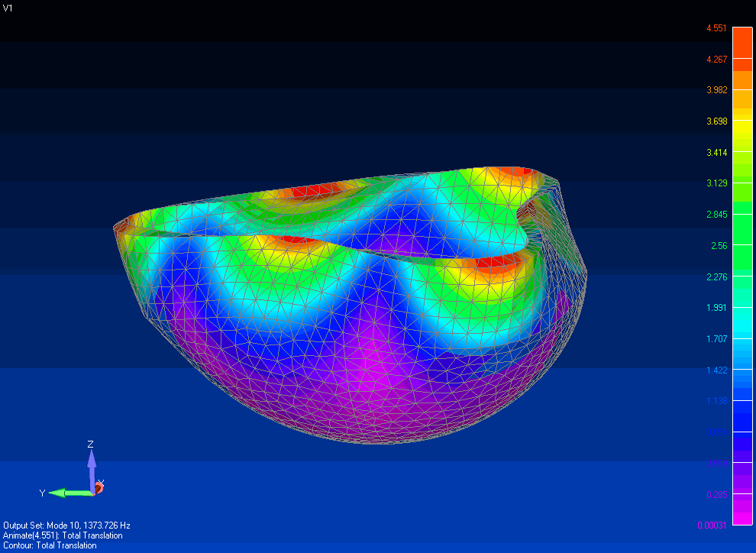Click the 1.422 legend value
Viewport: 756px width, 553px height.
click(x=716, y=370)
